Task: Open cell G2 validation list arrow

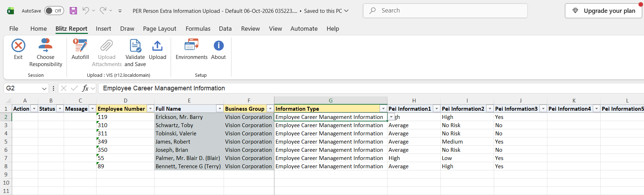Action: [391, 117]
